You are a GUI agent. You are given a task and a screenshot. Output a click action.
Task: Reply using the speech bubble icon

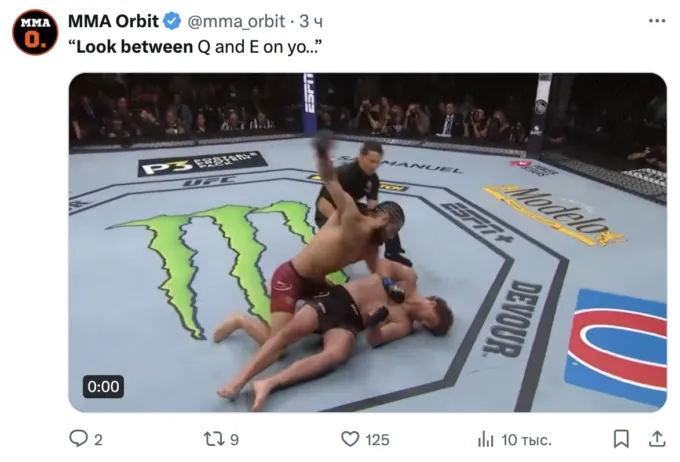coord(78,439)
